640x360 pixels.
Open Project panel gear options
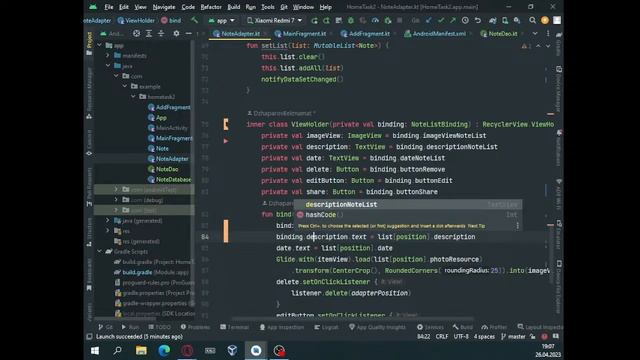tap(176, 33)
